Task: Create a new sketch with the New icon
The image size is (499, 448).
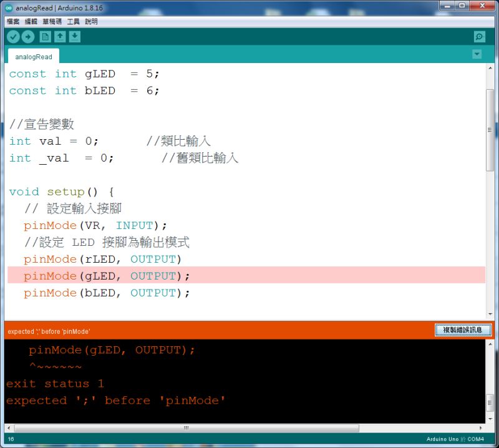Action: 45,36
